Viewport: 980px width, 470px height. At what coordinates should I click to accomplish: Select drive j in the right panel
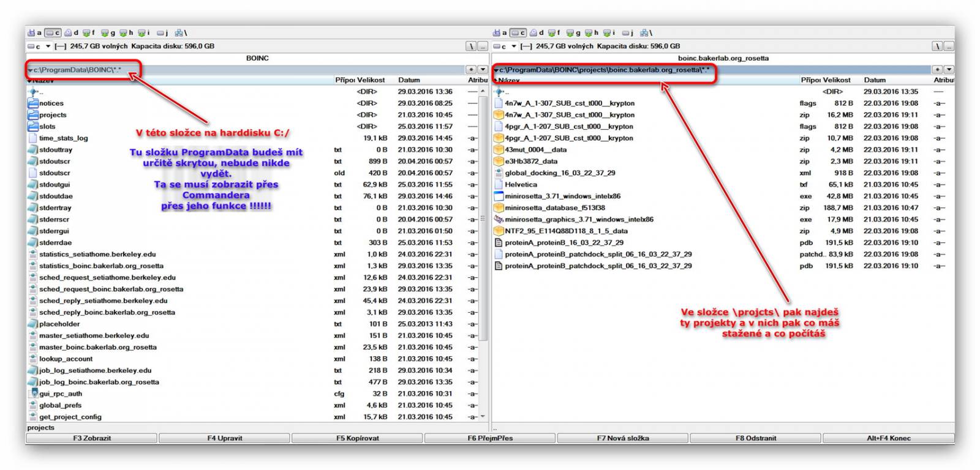pyautogui.click(x=628, y=33)
